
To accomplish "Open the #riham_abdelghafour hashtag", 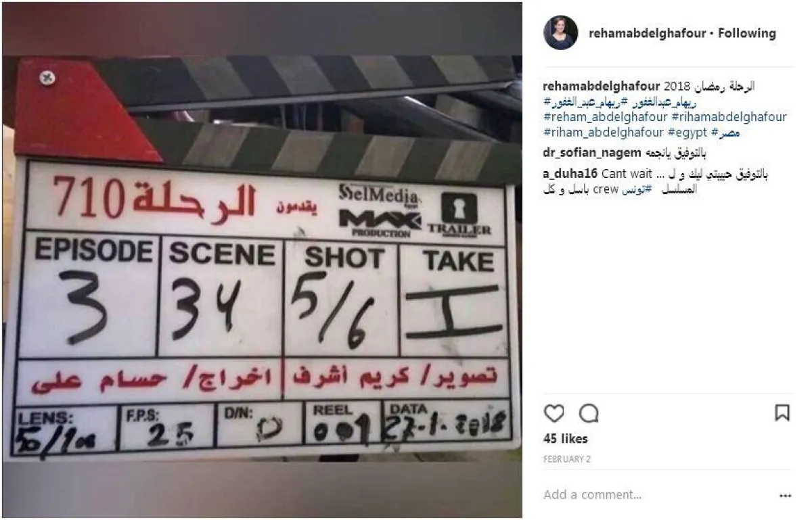I will click(x=604, y=133).
